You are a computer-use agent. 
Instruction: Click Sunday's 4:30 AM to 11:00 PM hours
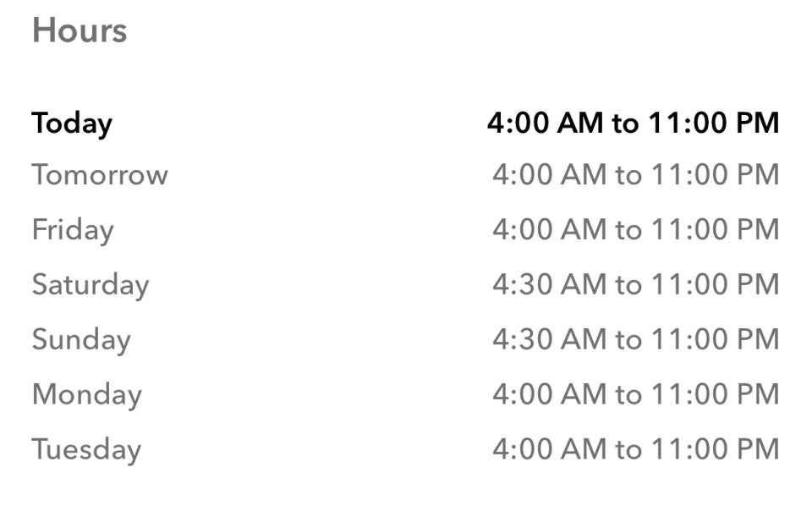click(635, 339)
